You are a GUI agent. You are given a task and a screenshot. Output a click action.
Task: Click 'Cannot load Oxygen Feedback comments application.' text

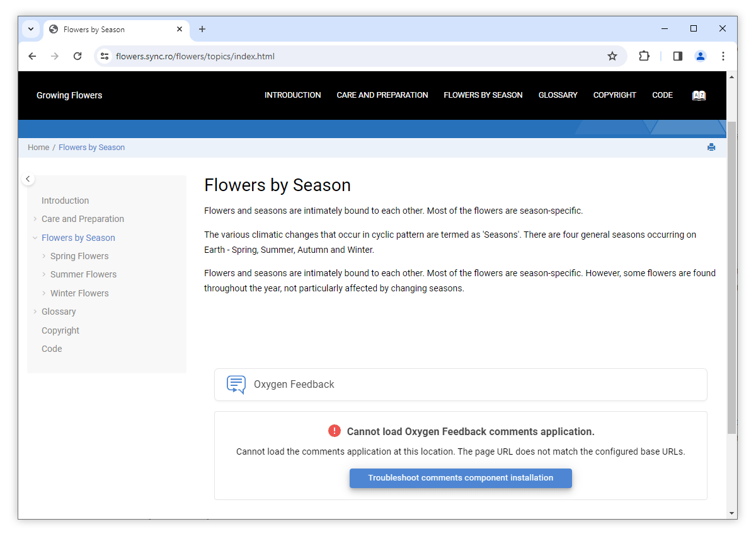(471, 432)
